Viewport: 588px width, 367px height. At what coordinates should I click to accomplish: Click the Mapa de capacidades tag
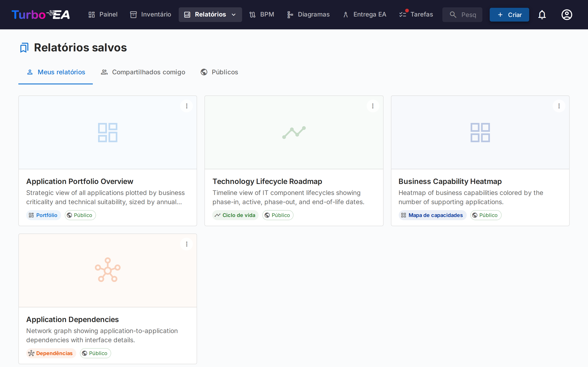pos(432,215)
